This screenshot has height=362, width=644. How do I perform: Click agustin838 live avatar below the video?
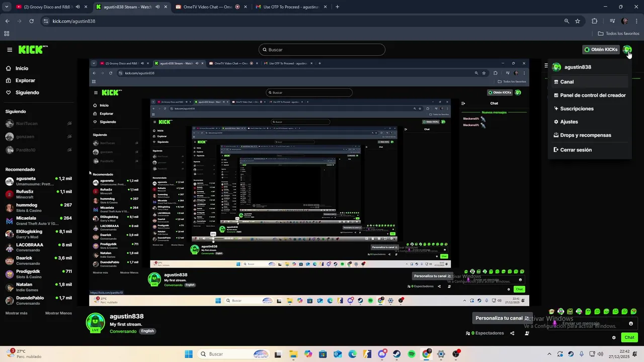click(x=95, y=323)
